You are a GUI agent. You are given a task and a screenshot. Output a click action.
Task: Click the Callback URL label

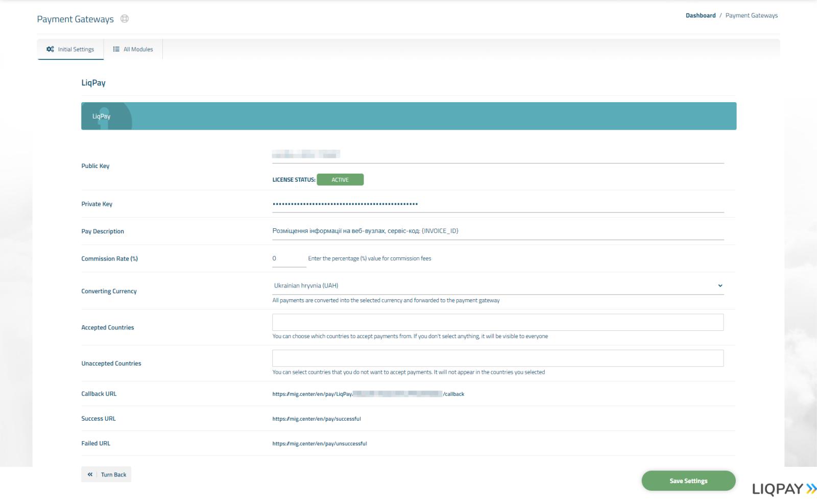(x=99, y=394)
